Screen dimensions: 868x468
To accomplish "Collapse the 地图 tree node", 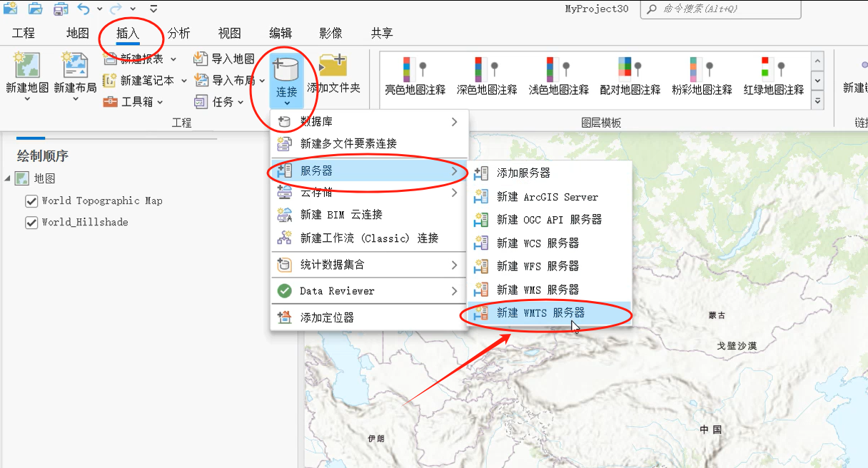I will [x=7, y=178].
